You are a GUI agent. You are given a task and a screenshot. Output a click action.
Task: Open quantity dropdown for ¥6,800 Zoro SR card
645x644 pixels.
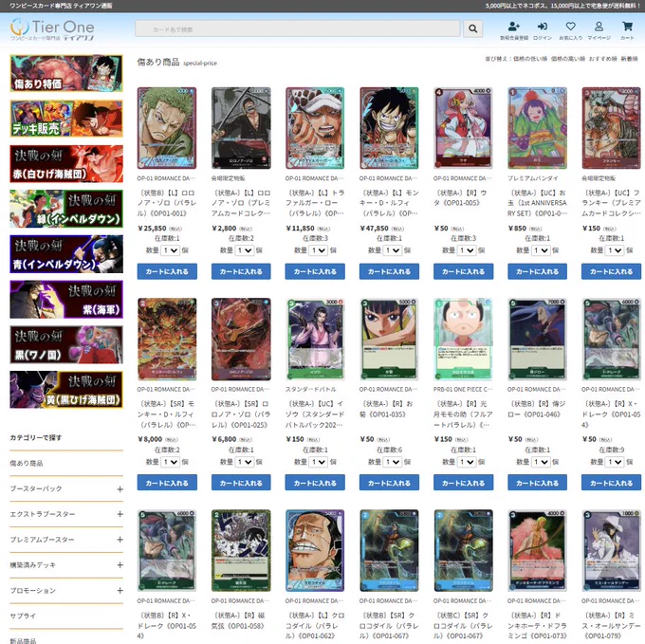(245, 462)
